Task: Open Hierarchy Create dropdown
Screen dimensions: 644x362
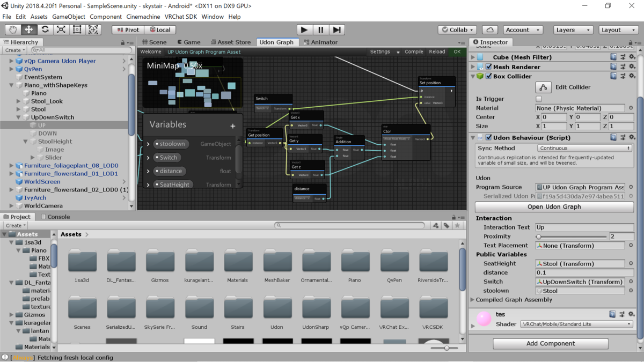Action: 14,50
